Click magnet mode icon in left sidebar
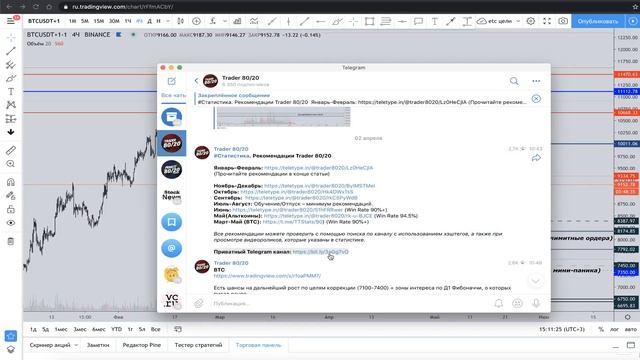 [x=11, y=182]
